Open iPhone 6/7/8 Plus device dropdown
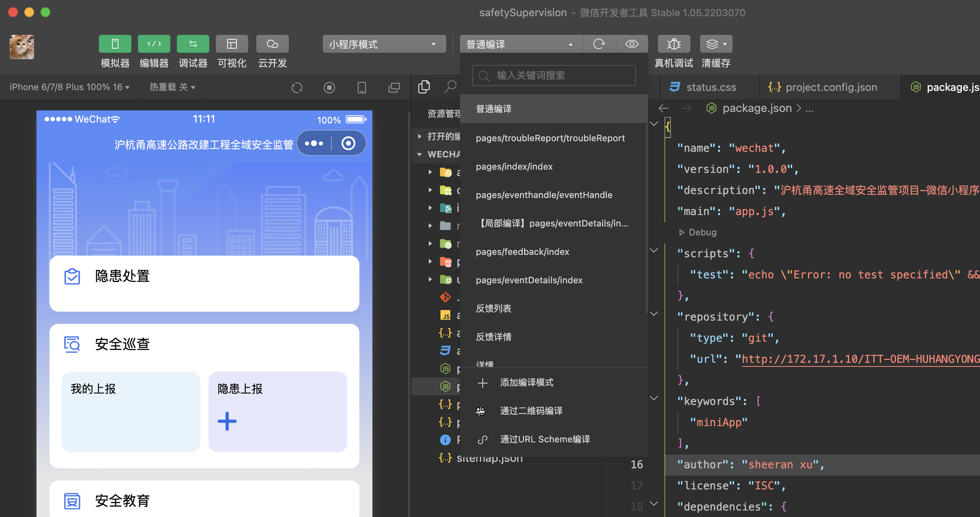This screenshot has width=980, height=517. tap(69, 87)
